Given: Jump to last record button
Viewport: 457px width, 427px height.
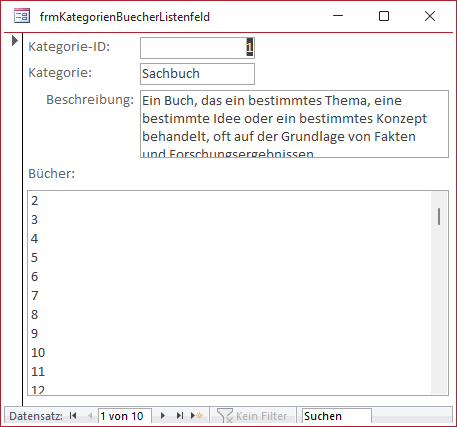Looking at the screenshot, I should tap(180, 416).
